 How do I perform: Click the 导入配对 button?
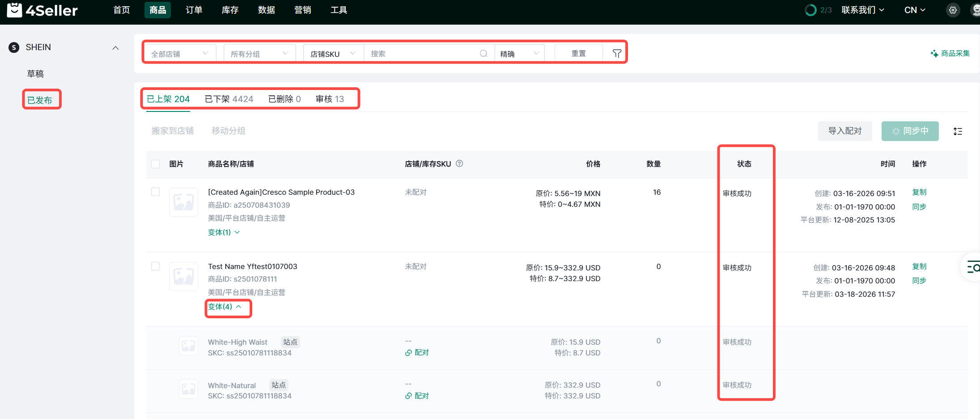[x=844, y=131]
